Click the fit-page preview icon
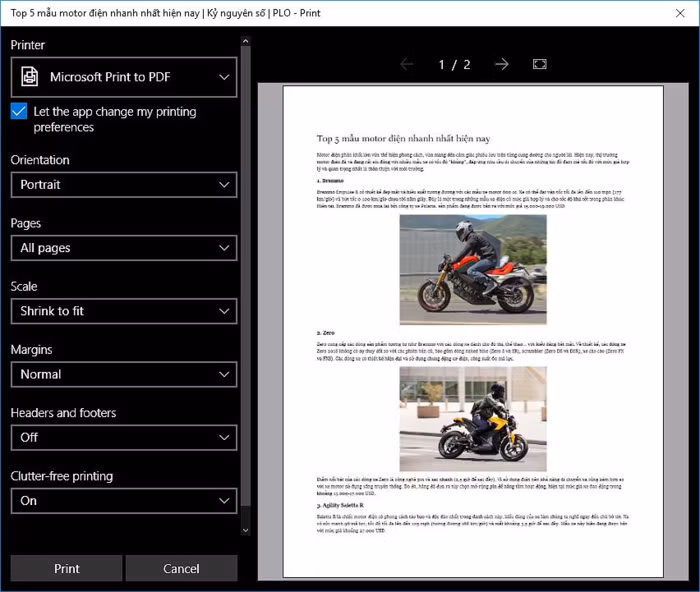This screenshot has width=700, height=592. pos(540,64)
